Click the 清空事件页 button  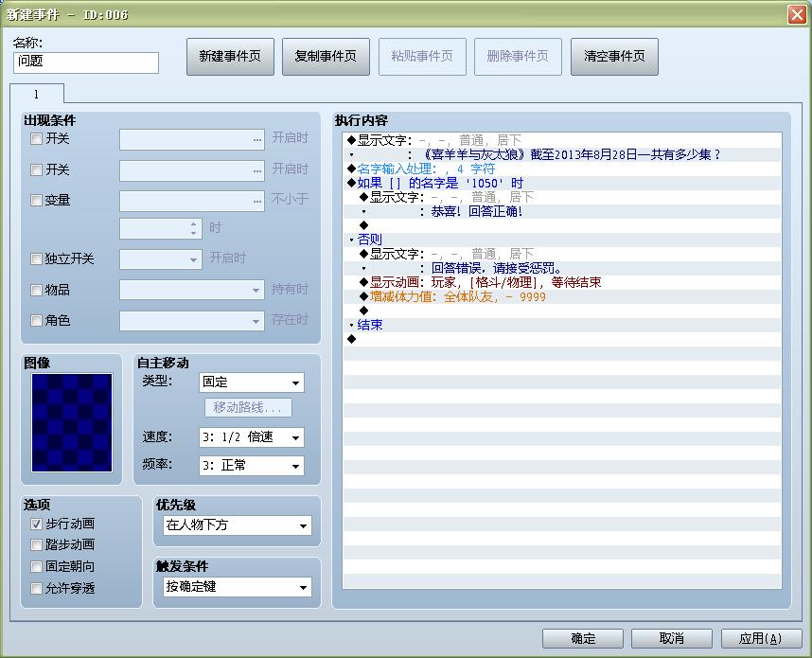pyautogui.click(x=613, y=57)
